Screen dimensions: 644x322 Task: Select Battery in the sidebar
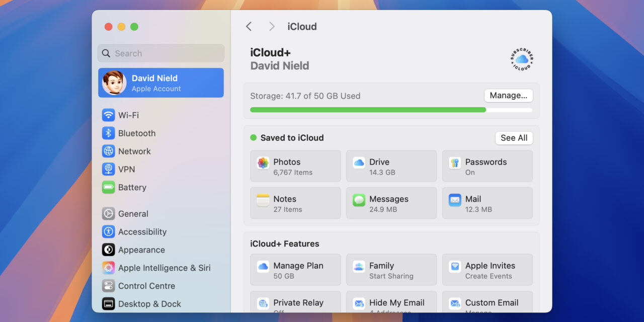point(132,188)
